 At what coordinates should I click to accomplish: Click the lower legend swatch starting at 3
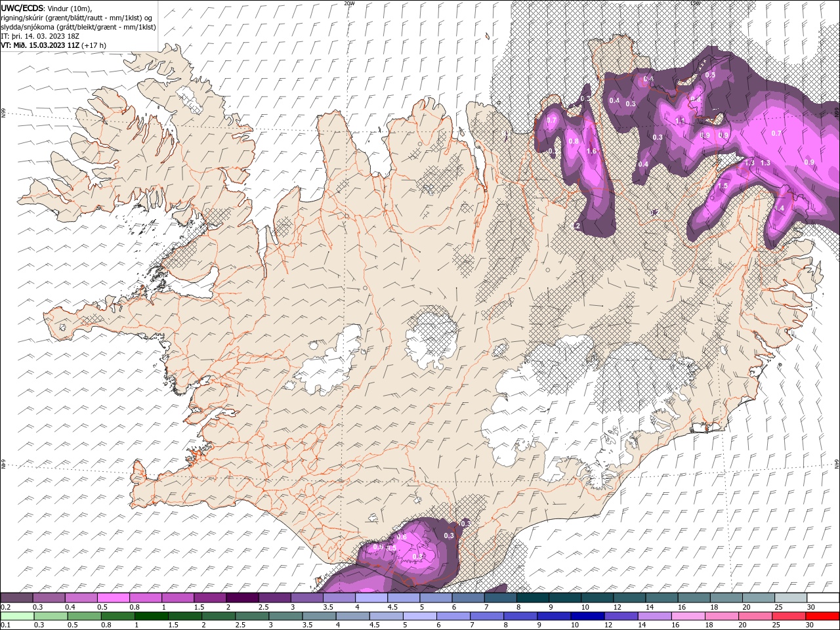point(285,616)
